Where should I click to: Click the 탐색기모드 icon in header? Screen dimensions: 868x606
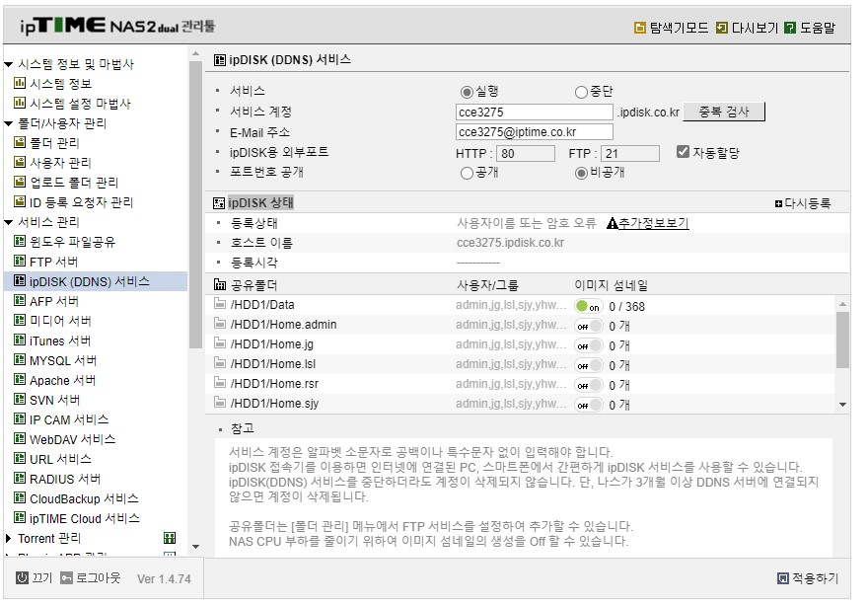[x=639, y=28]
